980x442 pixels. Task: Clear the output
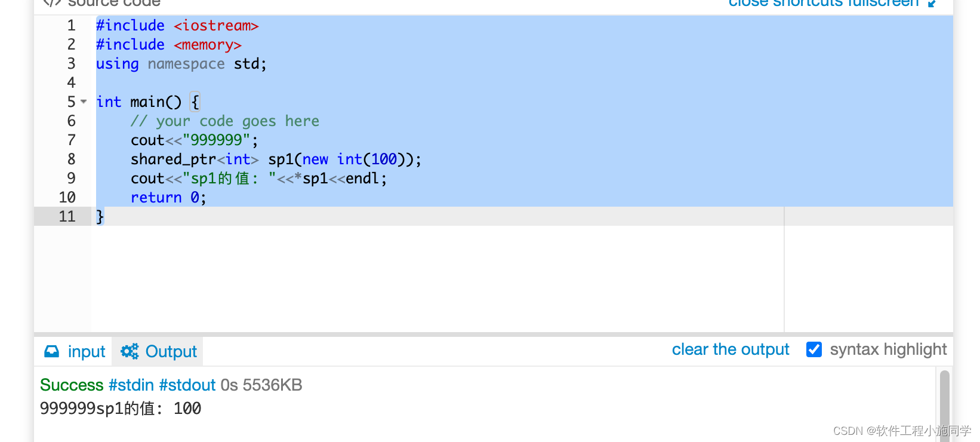[x=731, y=349]
